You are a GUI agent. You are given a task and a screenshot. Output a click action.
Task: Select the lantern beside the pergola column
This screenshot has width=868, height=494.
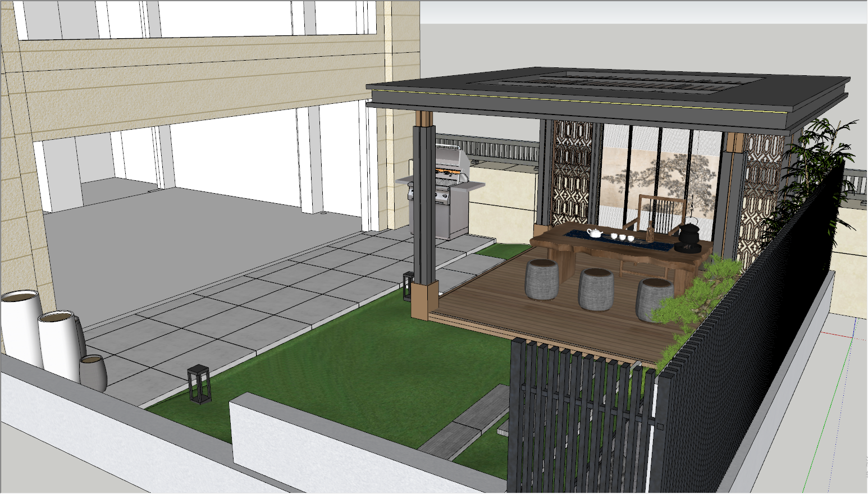click(x=408, y=286)
